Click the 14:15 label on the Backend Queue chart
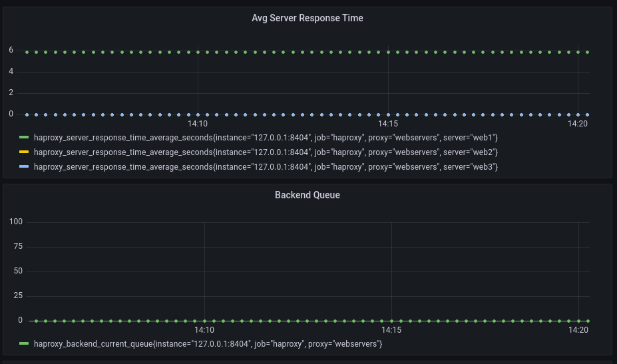 coord(391,330)
